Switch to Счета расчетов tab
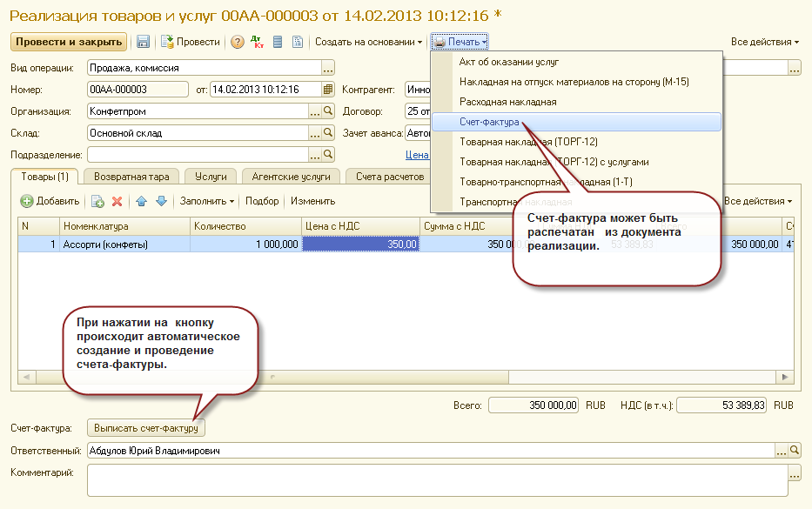The height and width of the screenshot is (509, 812). pos(389,177)
